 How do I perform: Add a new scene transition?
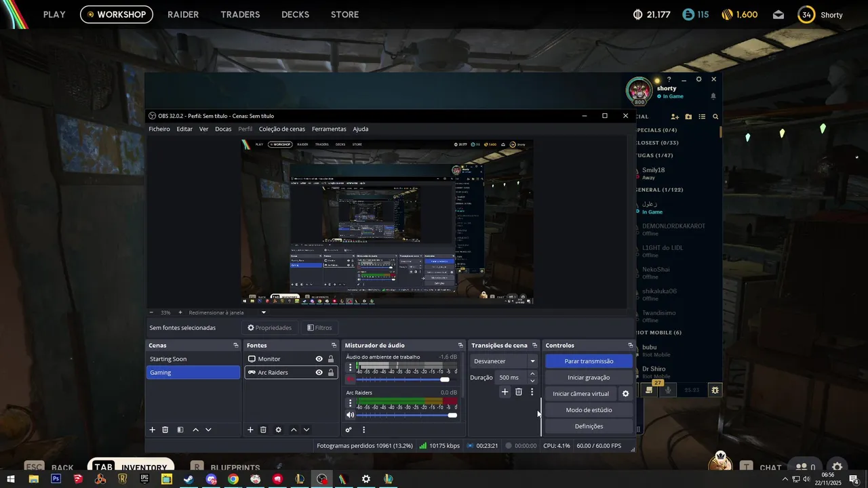(505, 392)
